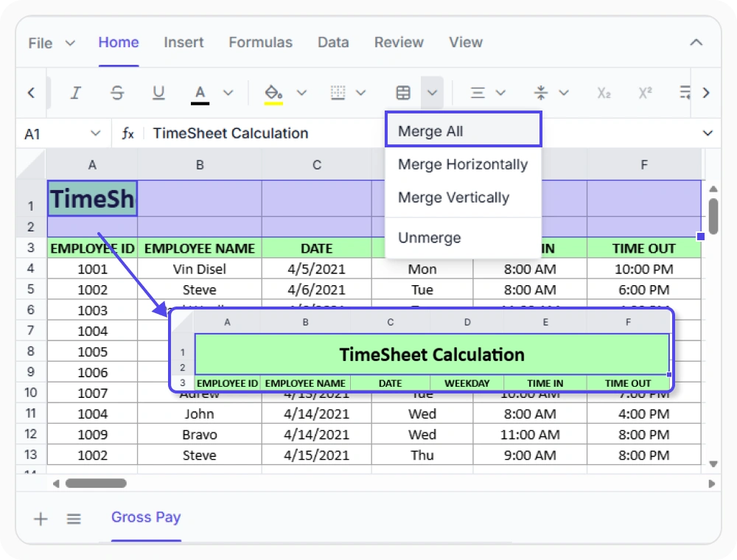Click the EMPLOYEE NAME header cell

[200, 248]
